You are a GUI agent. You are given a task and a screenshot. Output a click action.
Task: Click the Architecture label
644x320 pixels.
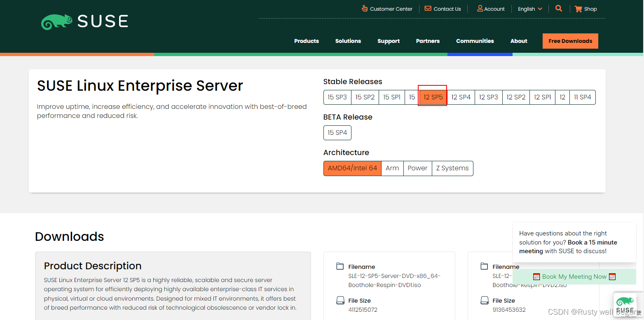click(x=346, y=153)
